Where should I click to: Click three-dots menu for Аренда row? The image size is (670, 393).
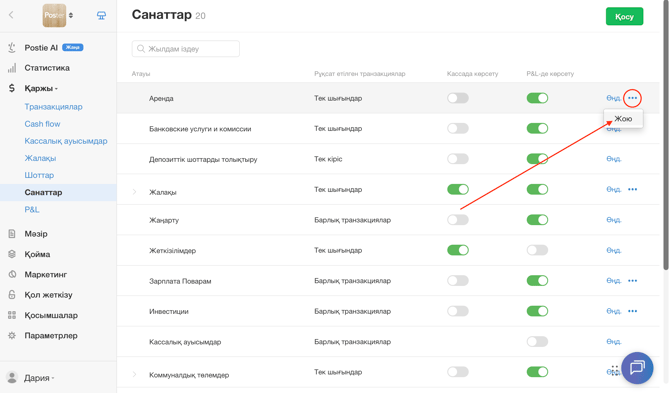632,98
